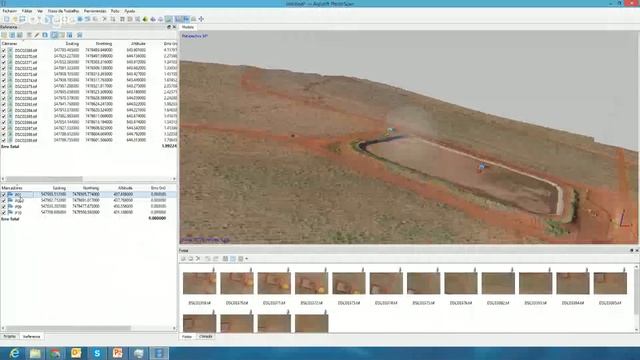The image size is (640, 360).
Task: Click the Export icon in Reference pane
Action: click(12, 35)
